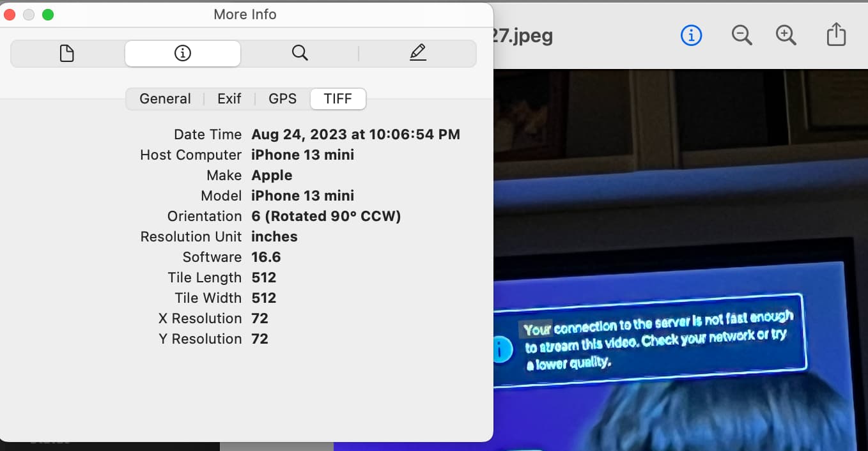868x451 pixels.
Task: Open the Share menu in Preview toolbar
Action: [836, 35]
